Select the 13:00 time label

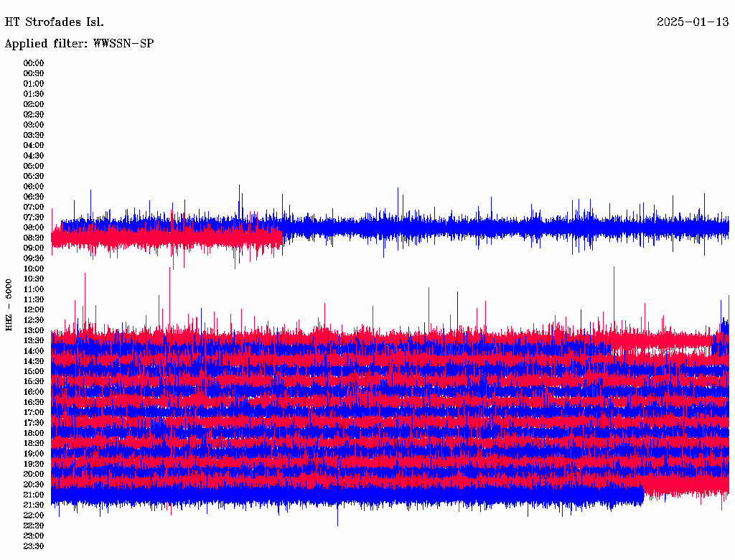click(34, 331)
